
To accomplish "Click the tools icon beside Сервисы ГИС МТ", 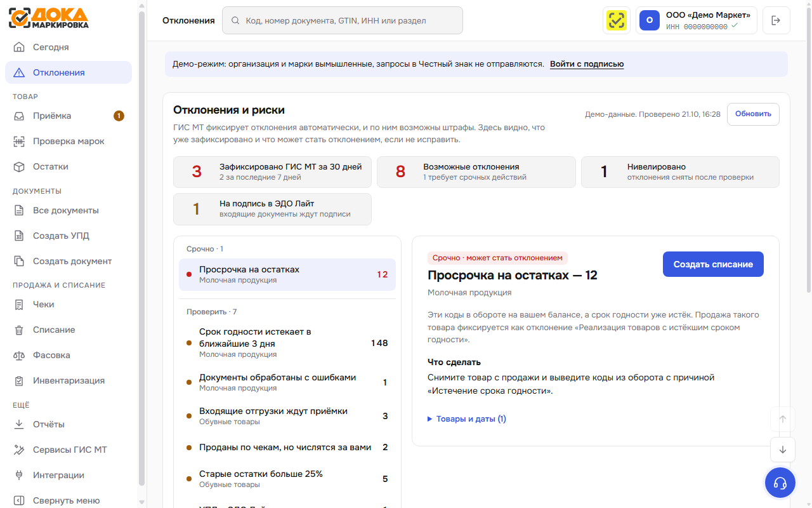I will click(19, 450).
